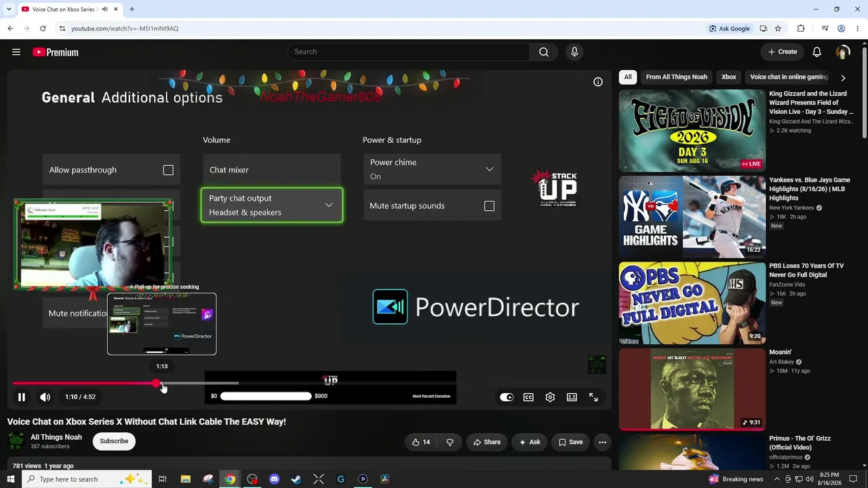Open Windows Start menu
The height and width of the screenshot is (488, 868).
tap(10, 479)
